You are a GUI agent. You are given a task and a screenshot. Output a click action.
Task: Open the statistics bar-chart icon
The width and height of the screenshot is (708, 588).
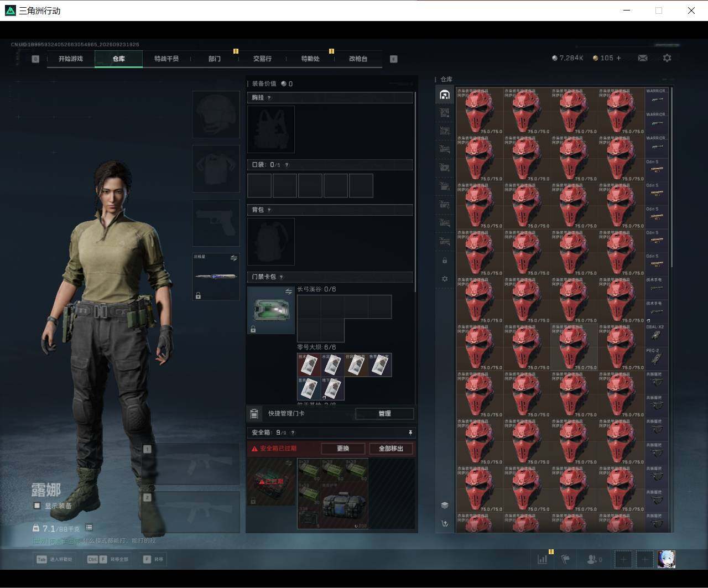tap(543, 559)
